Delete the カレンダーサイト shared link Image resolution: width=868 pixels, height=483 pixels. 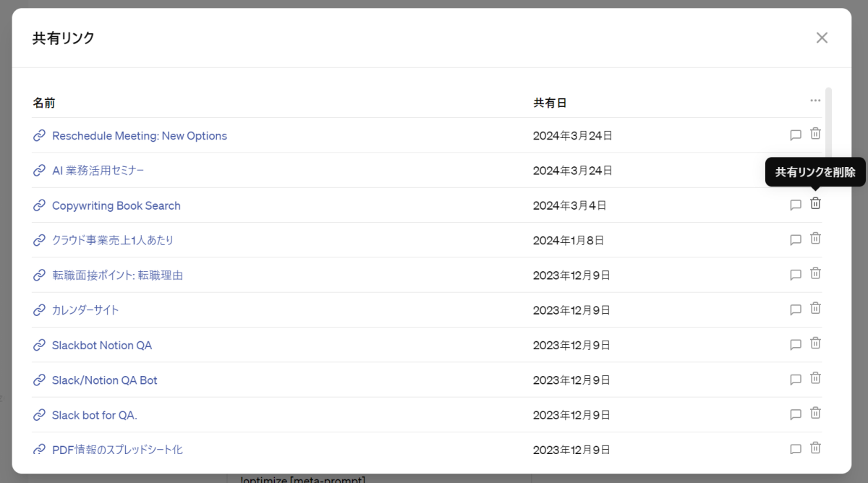pyautogui.click(x=815, y=308)
